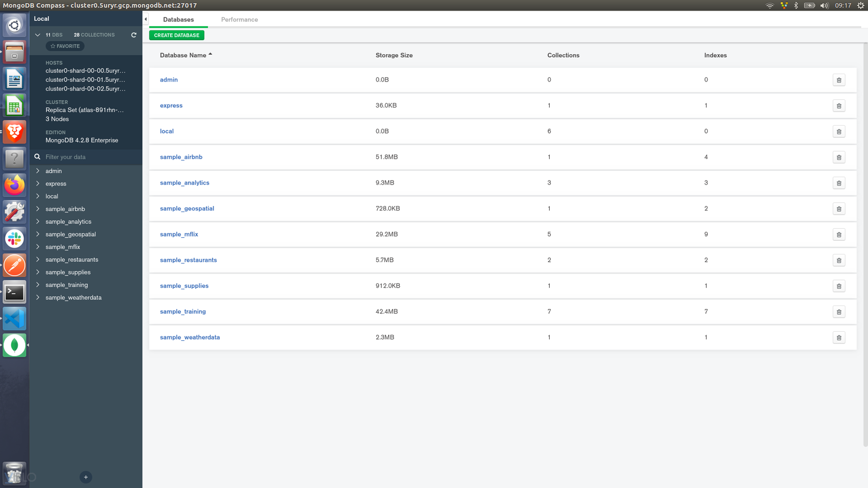
Task: Click the Create Database button
Action: coord(176,35)
